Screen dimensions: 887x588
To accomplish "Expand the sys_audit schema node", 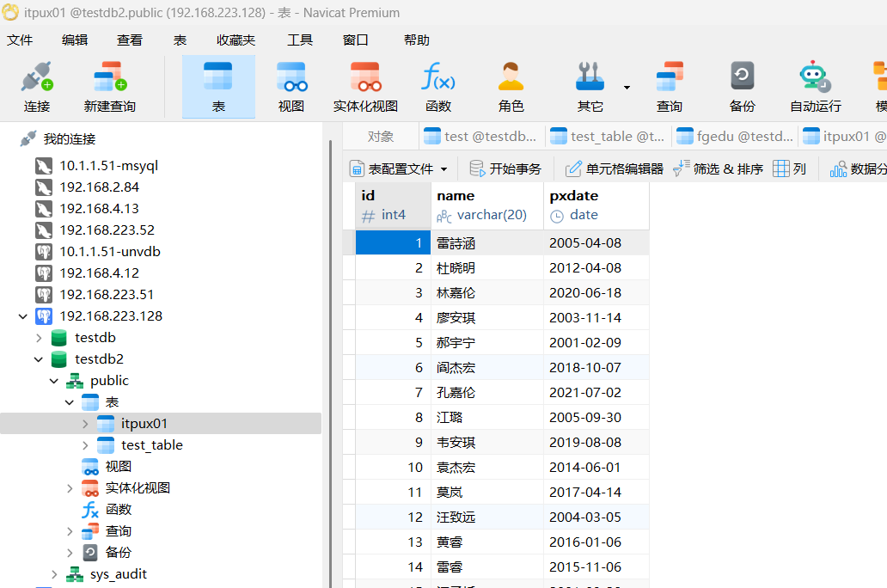I will [x=53, y=574].
